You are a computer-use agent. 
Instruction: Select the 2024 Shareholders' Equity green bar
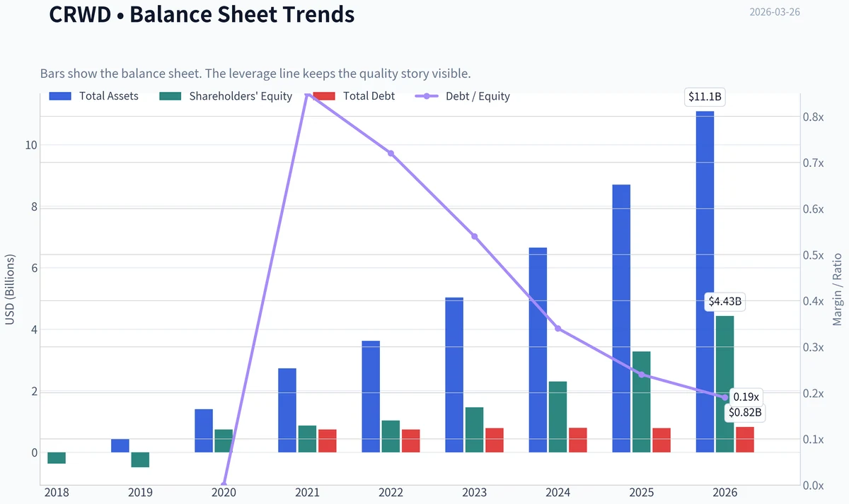(558, 417)
